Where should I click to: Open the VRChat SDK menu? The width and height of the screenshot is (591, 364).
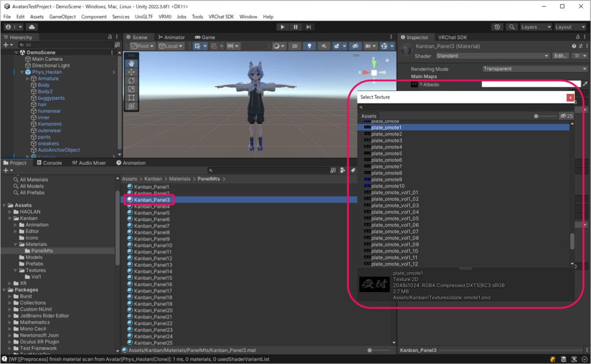tap(221, 17)
